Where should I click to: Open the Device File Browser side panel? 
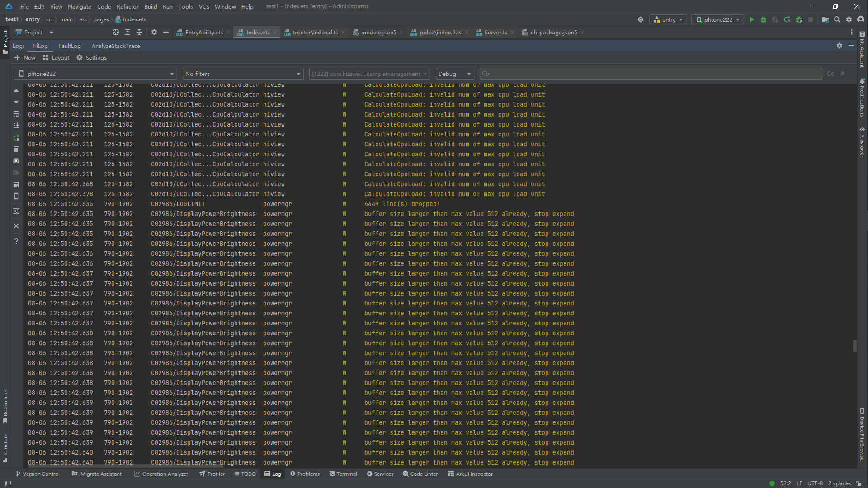[862, 436]
